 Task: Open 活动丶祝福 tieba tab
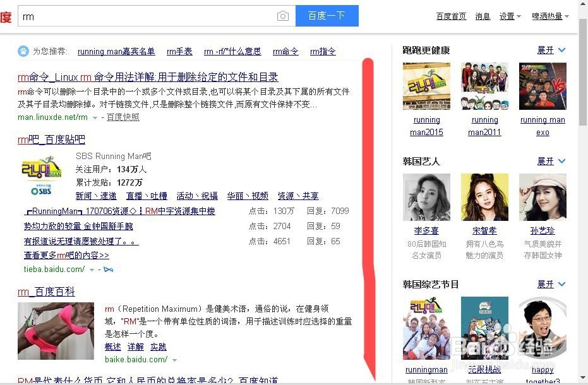[197, 196]
